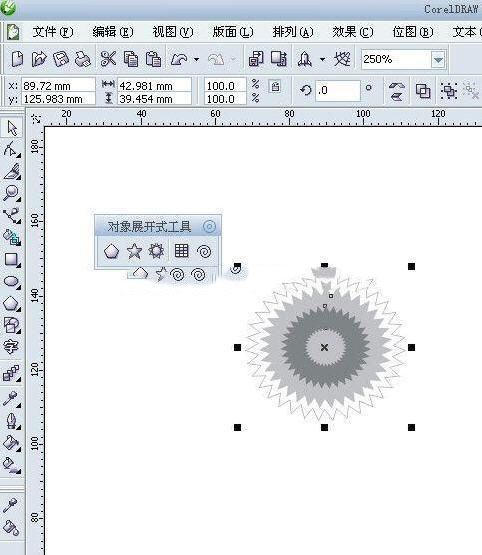Choose Polygon in the object flyout
The height and width of the screenshot is (555, 482).
[x=111, y=251]
